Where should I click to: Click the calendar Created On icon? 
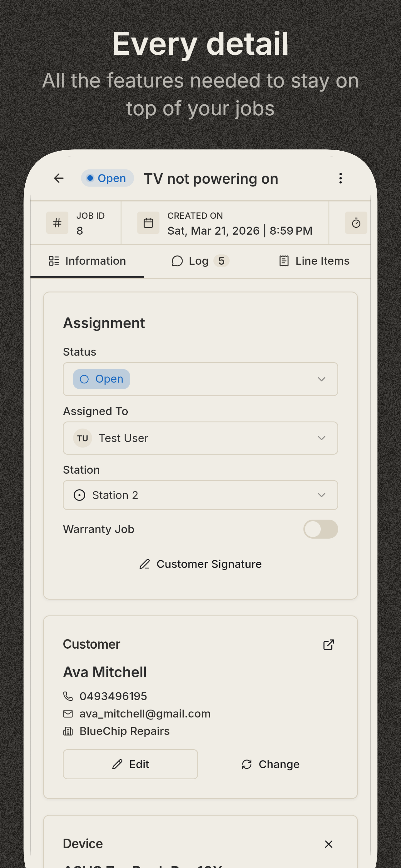coord(148,223)
